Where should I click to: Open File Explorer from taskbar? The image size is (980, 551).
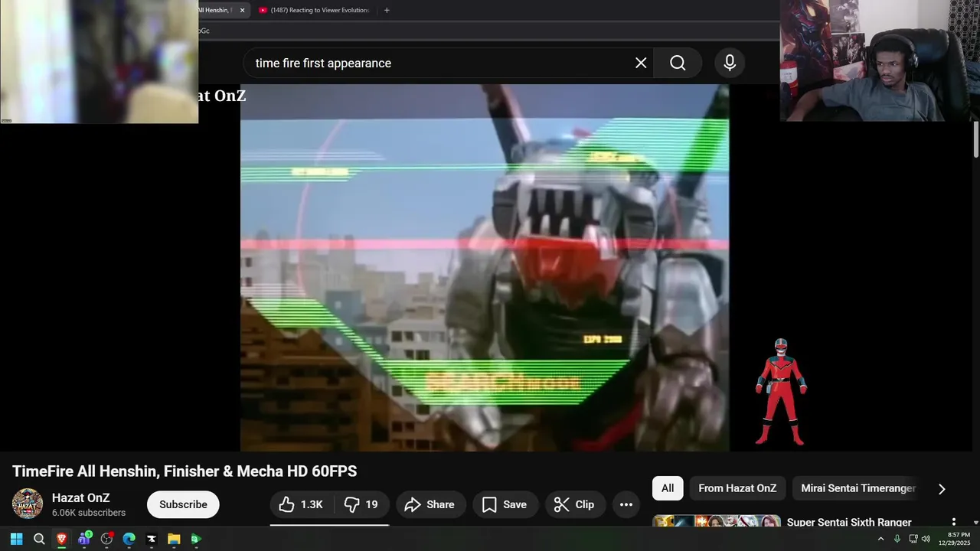point(174,539)
